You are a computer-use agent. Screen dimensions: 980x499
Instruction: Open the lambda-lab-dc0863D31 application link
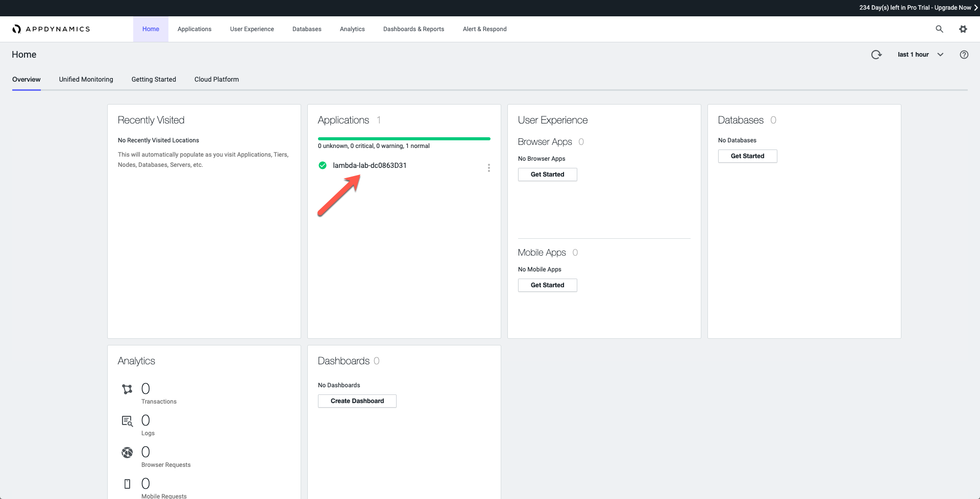(x=370, y=165)
